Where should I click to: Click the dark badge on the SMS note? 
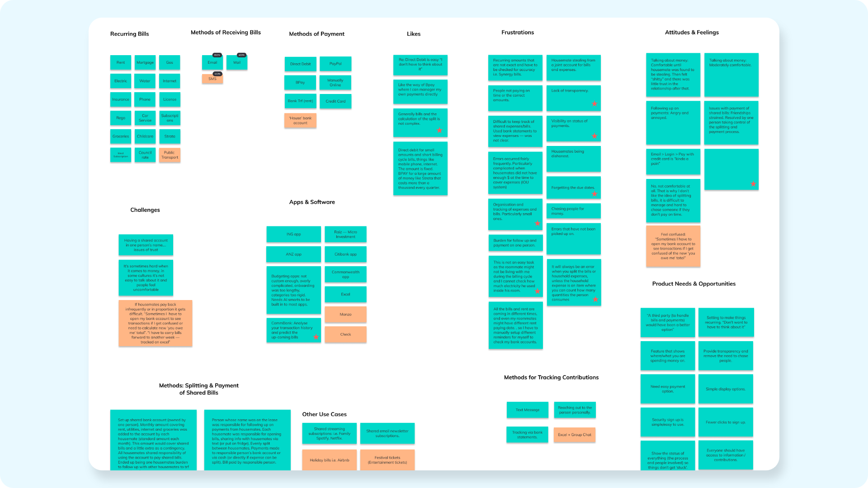[x=217, y=74]
